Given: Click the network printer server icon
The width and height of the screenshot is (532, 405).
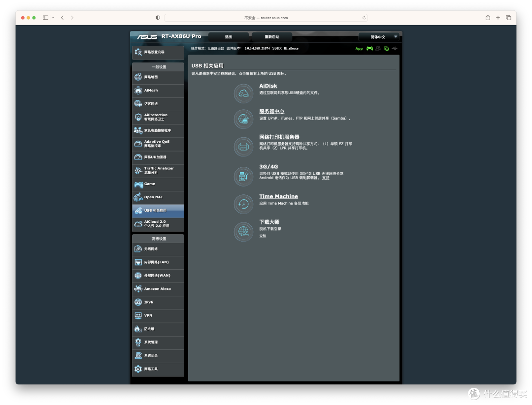Looking at the screenshot, I should [x=243, y=147].
